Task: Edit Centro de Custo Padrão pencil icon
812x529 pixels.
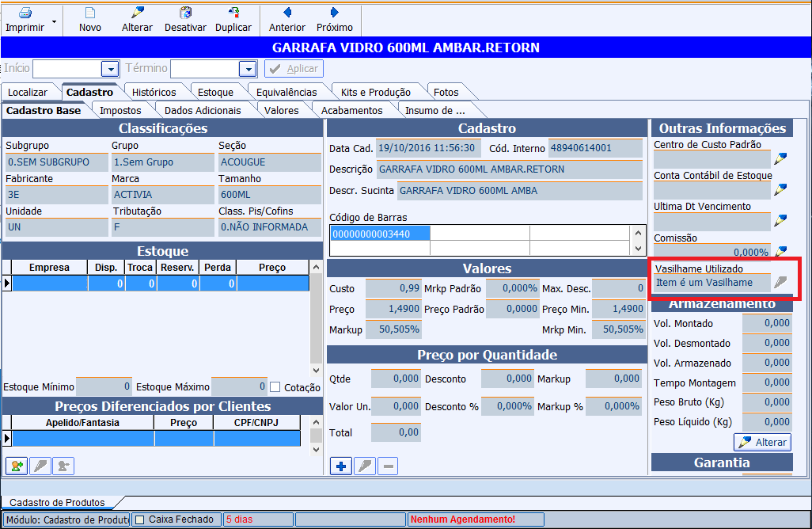Action: tap(781, 158)
